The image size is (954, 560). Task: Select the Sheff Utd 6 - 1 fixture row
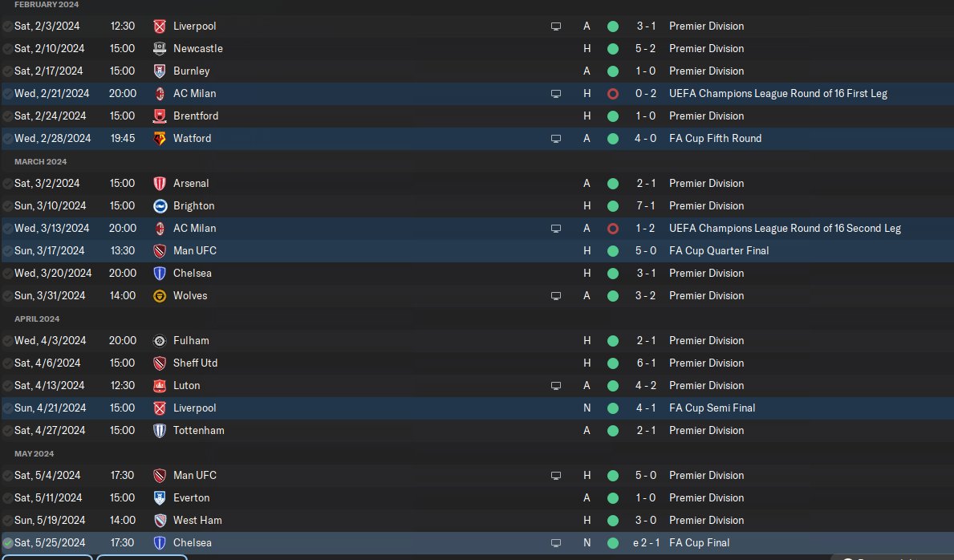477,363
